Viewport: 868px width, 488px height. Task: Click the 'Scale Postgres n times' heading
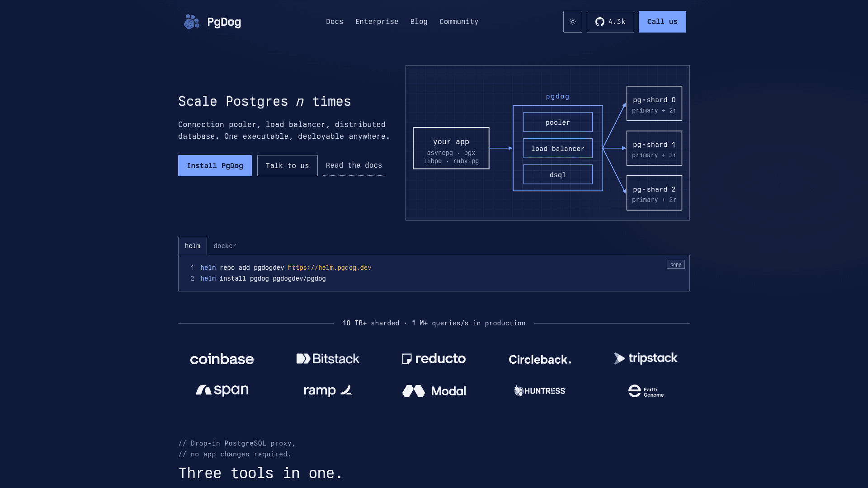click(264, 101)
